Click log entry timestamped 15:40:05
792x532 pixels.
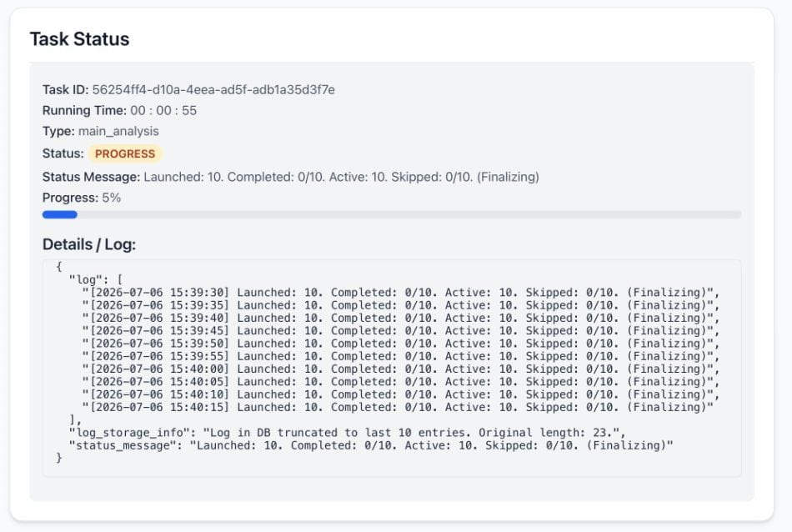click(x=400, y=381)
